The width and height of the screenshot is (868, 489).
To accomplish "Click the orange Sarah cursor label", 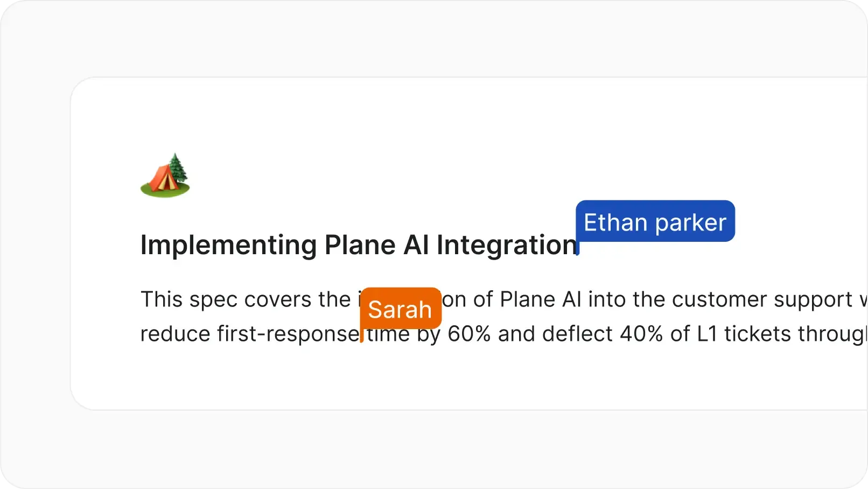I will (x=400, y=309).
